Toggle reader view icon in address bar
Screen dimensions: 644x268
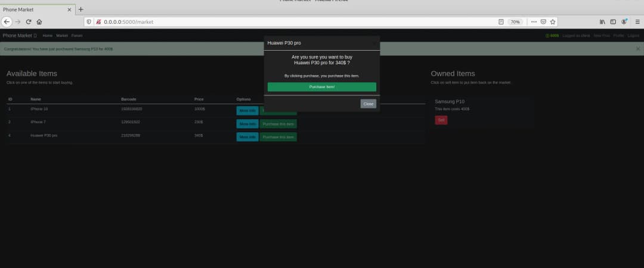pos(501,22)
